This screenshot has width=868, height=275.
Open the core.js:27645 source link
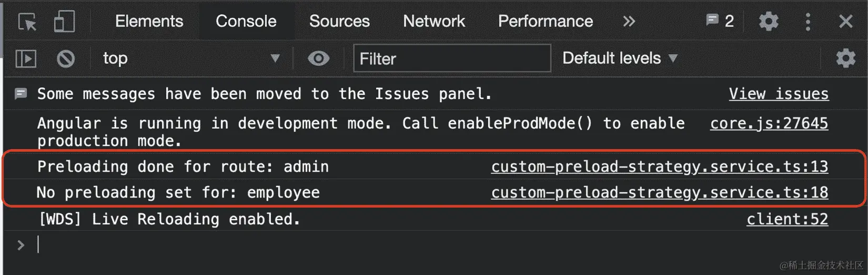tap(769, 123)
